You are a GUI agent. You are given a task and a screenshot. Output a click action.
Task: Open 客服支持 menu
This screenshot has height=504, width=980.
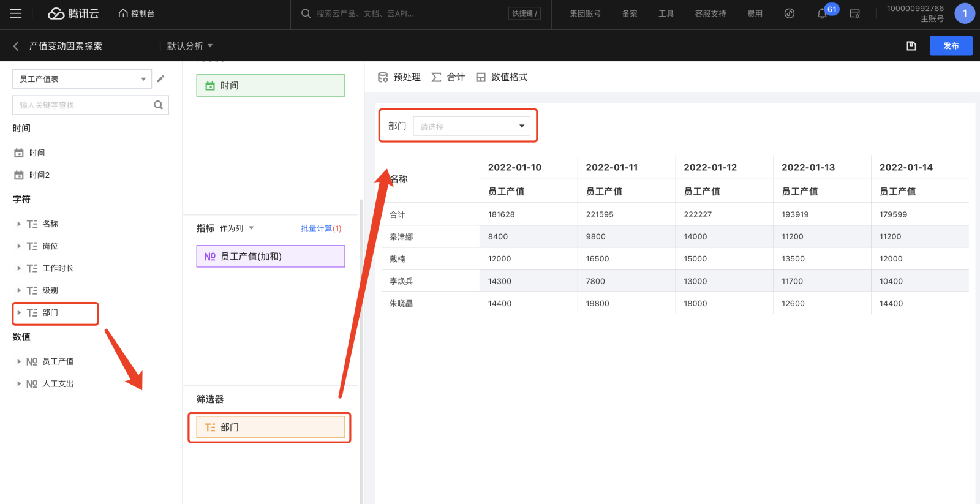(x=710, y=13)
